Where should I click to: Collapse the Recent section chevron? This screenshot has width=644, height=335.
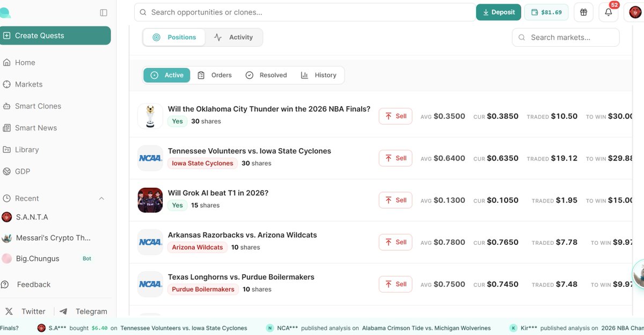pyautogui.click(x=101, y=199)
